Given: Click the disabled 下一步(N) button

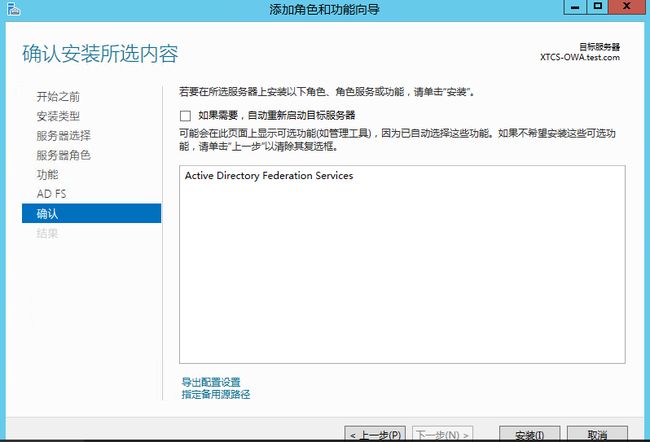Looking at the screenshot, I should point(442,435).
